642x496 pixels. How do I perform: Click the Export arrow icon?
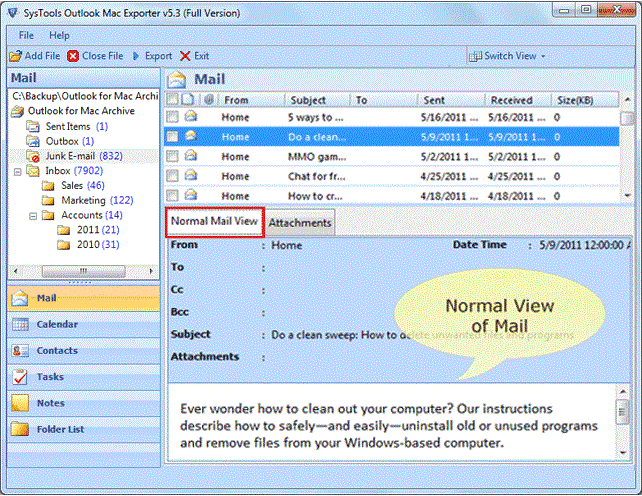click(x=136, y=56)
